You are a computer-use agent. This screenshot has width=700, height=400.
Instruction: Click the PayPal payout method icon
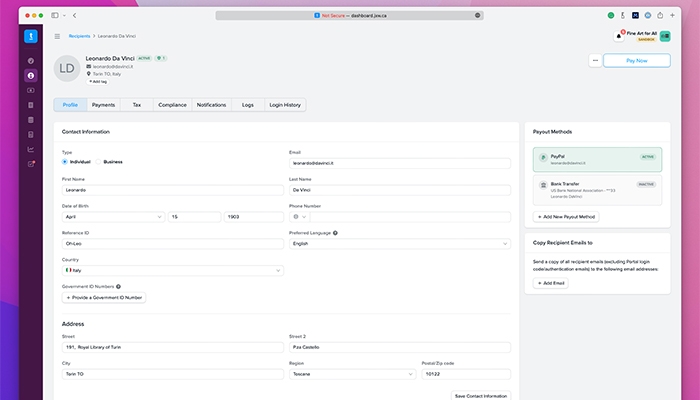coord(543,158)
